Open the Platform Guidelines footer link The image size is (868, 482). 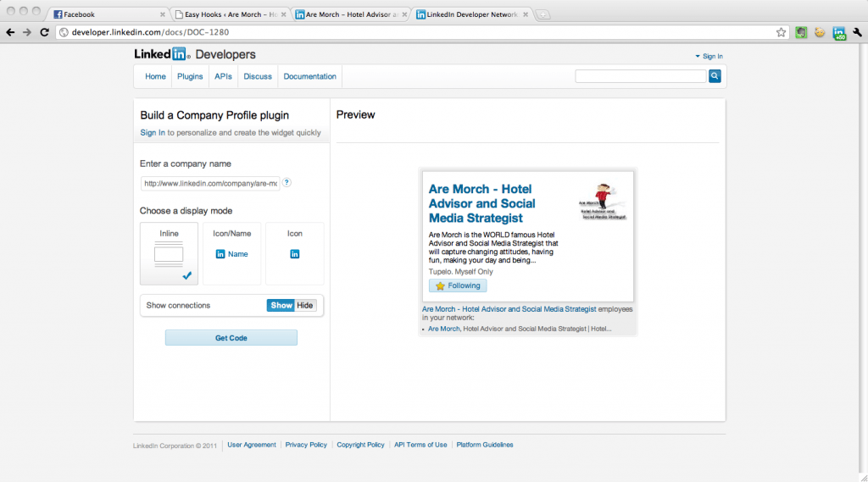point(485,445)
